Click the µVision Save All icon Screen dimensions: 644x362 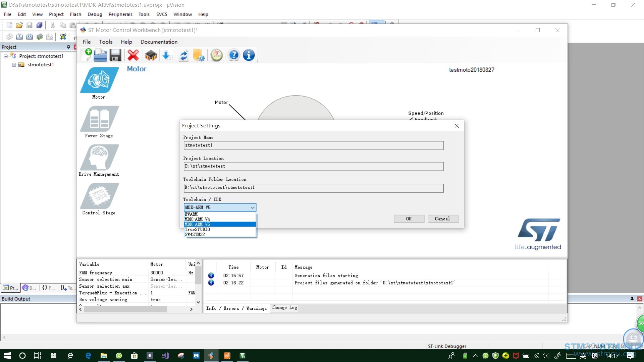pos(40,25)
